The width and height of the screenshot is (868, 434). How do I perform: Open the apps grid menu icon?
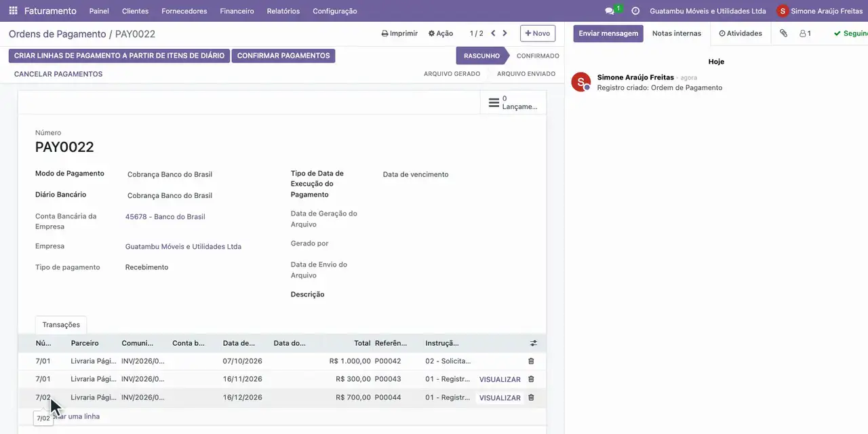click(13, 11)
